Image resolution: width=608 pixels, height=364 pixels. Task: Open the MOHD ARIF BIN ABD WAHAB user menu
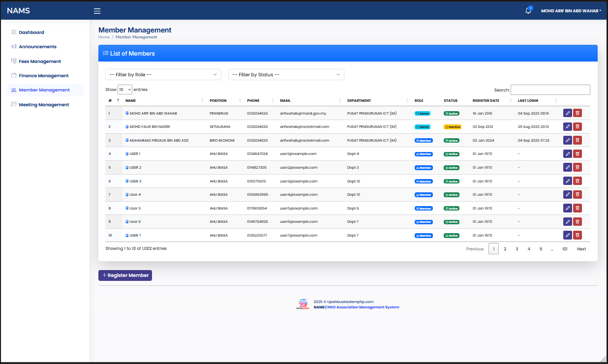coord(571,11)
